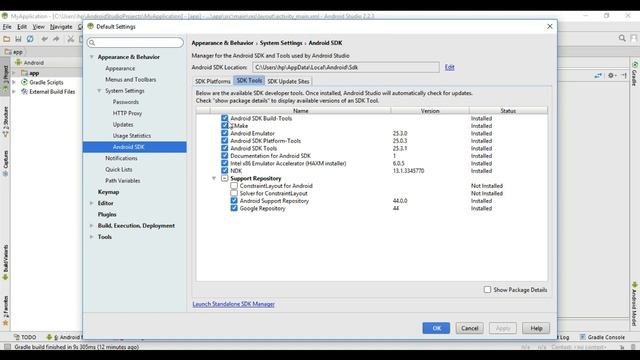The height and width of the screenshot is (360, 640).
Task: Click the Cancel button
Action: [469, 328]
